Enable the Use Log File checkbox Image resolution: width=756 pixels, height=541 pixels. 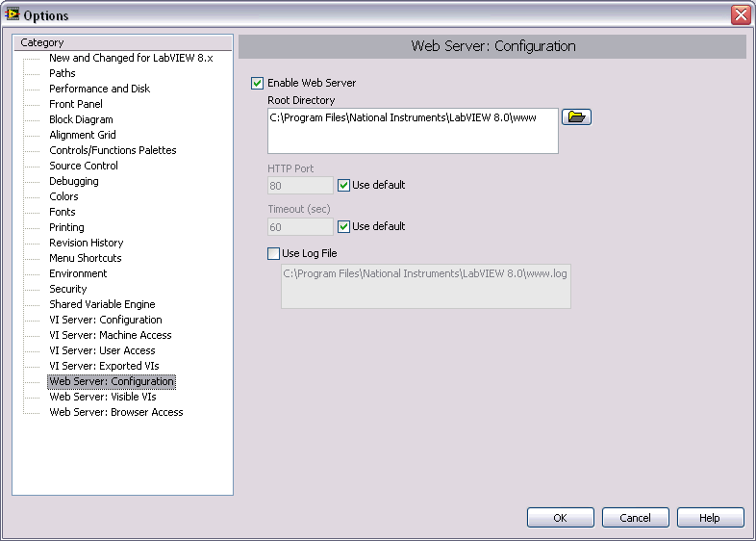(x=272, y=253)
